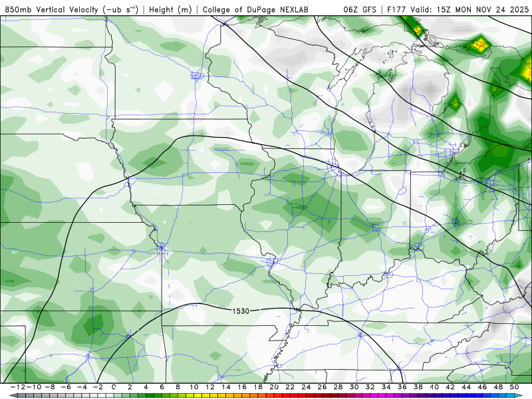Click the 44 label on color scale

pos(467,387)
